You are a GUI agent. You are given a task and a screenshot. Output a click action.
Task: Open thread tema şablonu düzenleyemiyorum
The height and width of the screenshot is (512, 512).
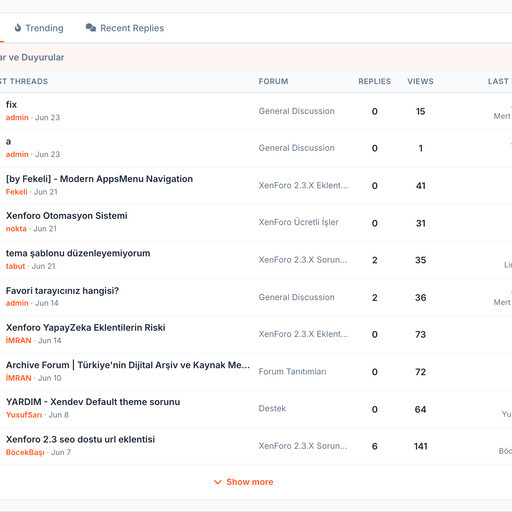pos(78,253)
